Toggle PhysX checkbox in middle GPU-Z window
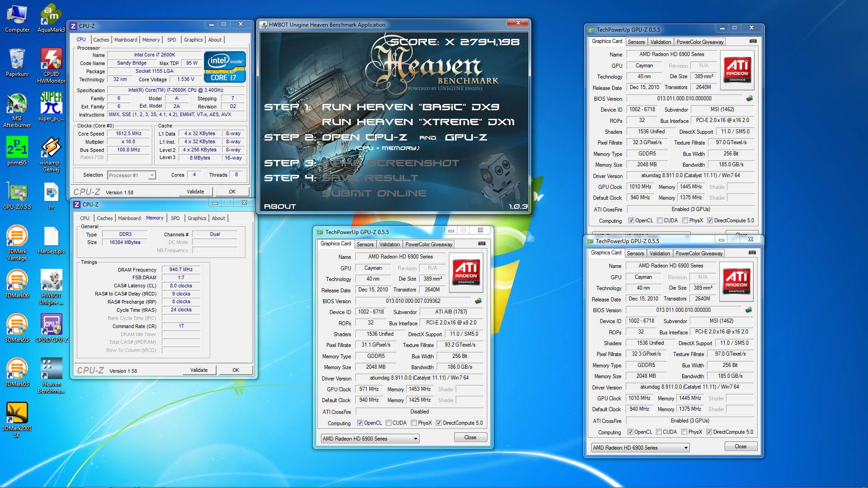Image resolution: width=868 pixels, height=488 pixels. pos(414,423)
